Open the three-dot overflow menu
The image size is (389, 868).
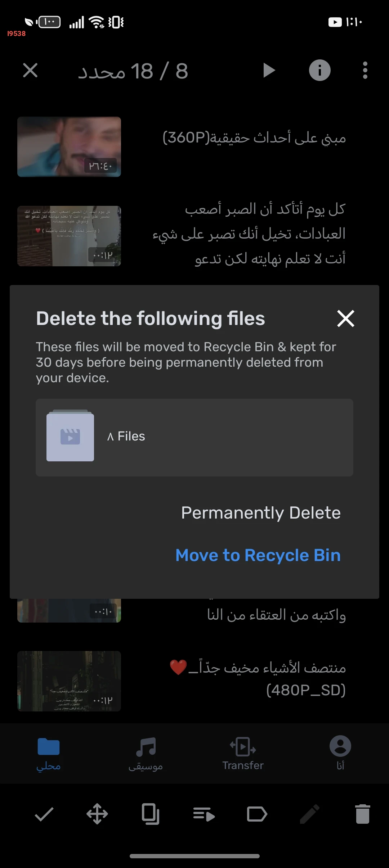point(365,70)
